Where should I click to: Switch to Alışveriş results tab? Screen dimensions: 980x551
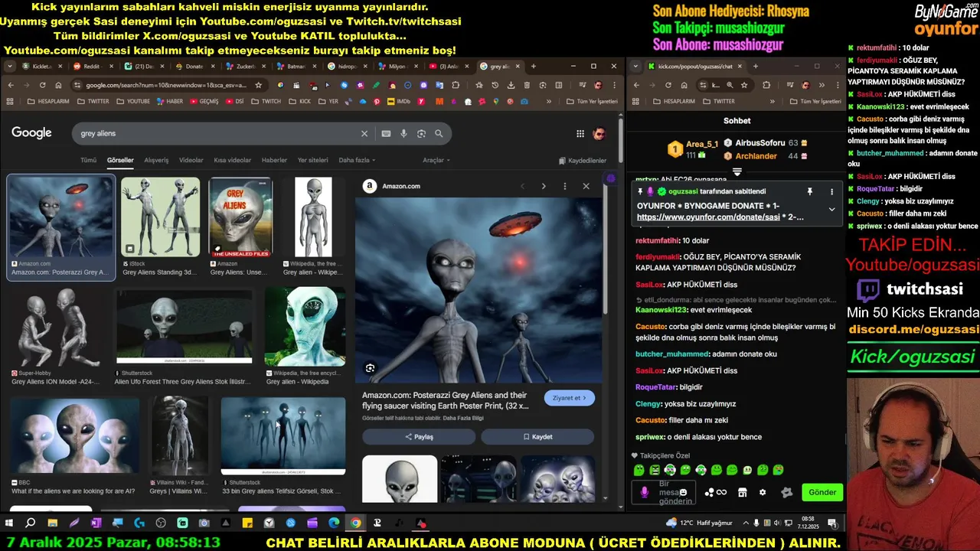click(156, 160)
